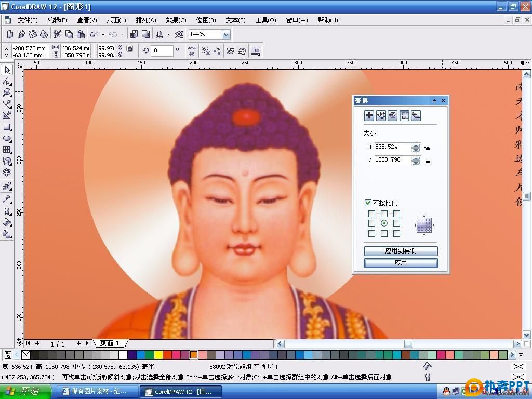This screenshot has width=532, height=399.
Task: Open Skew in the Transform docker
Action: click(x=416, y=116)
